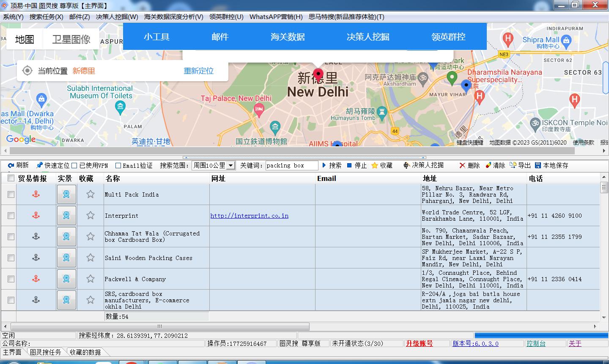
Task: Star the 收藏 favorites icon in toolbar
Action: pos(375,165)
